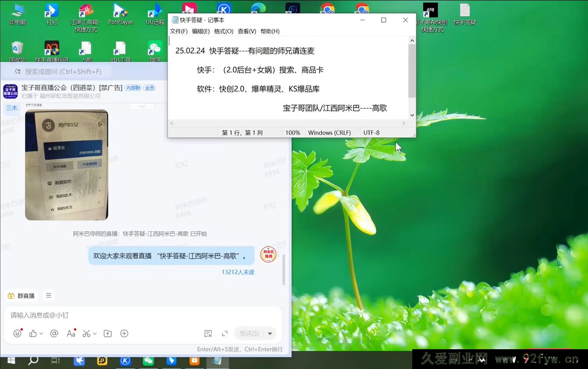Open the 帮助(H) menu in Notepad

270,31
